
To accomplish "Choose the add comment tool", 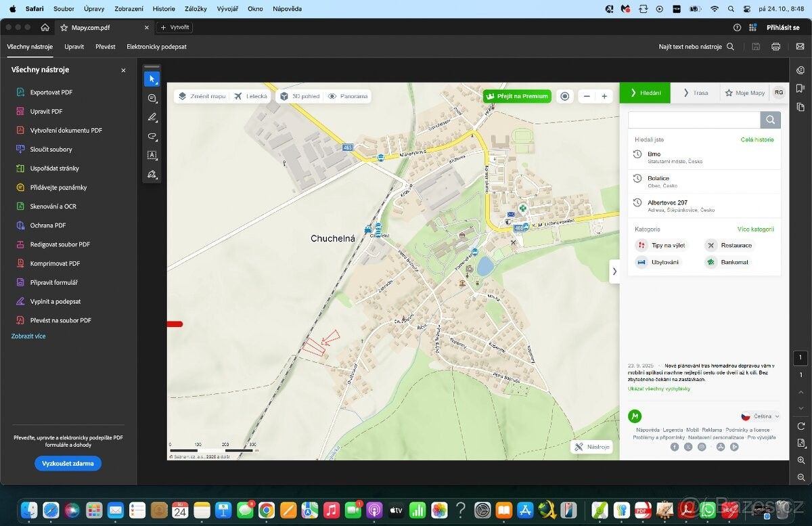I will (x=152, y=98).
